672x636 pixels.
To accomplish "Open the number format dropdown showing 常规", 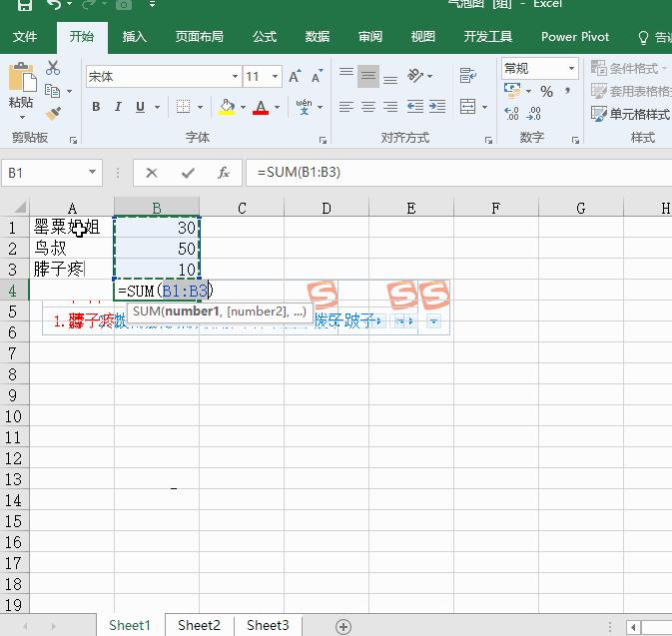I will click(571, 69).
